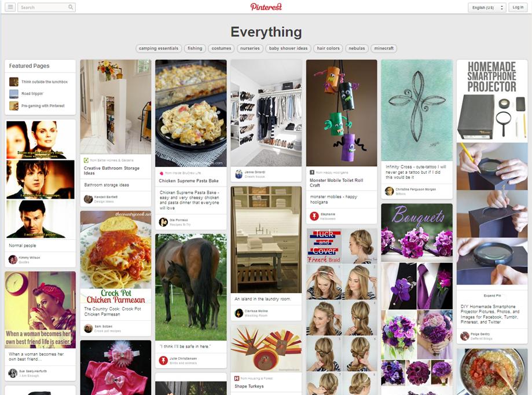This screenshot has height=395, width=532.
Task: Click the Road trippin' thumbnail icon
Action: 14,94
